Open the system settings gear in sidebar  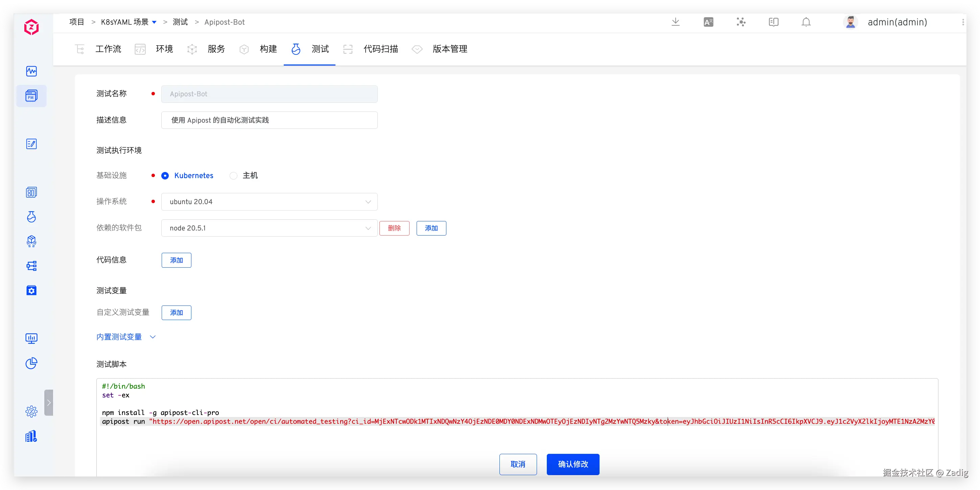(31, 411)
